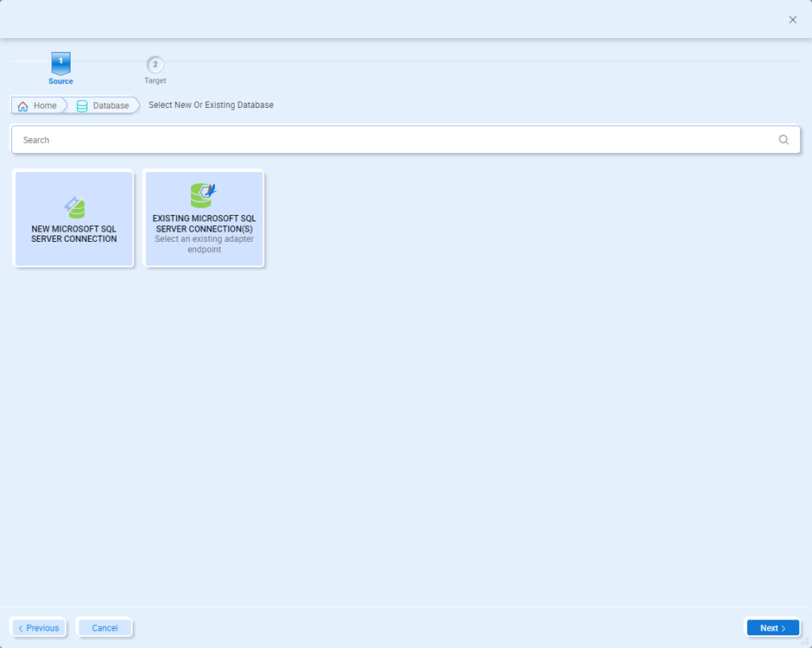812x648 pixels.
Task: Click the search magnifier icon
Action: pyautogui.click(x=783, y=140)
